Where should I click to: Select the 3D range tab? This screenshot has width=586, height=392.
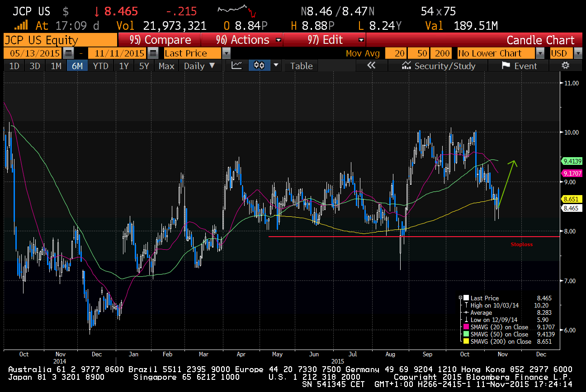pos(35,66)
